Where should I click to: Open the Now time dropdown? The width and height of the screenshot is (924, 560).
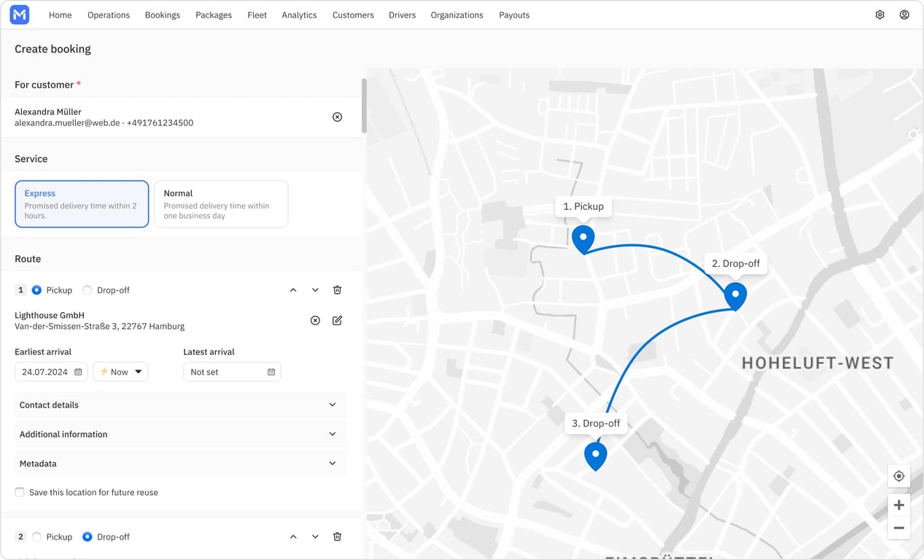pos(120,372)
